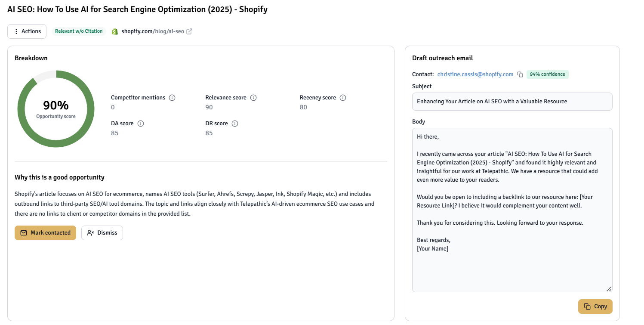Click into the Subject input field

[x=512, y=102]
